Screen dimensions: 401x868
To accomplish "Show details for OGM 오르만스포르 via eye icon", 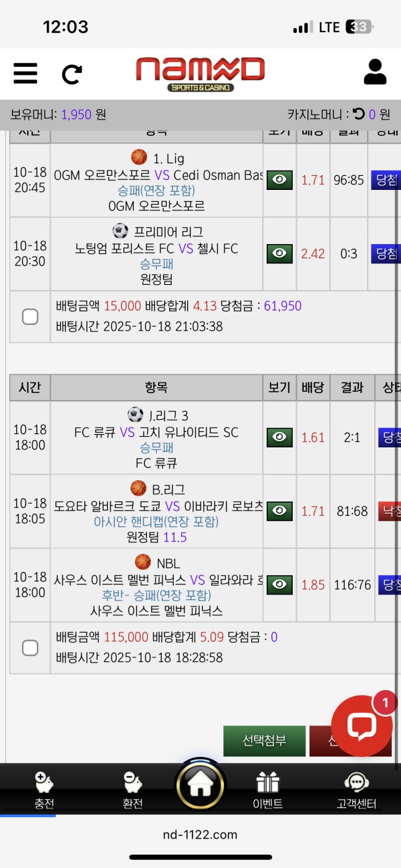I will (280, 180).
